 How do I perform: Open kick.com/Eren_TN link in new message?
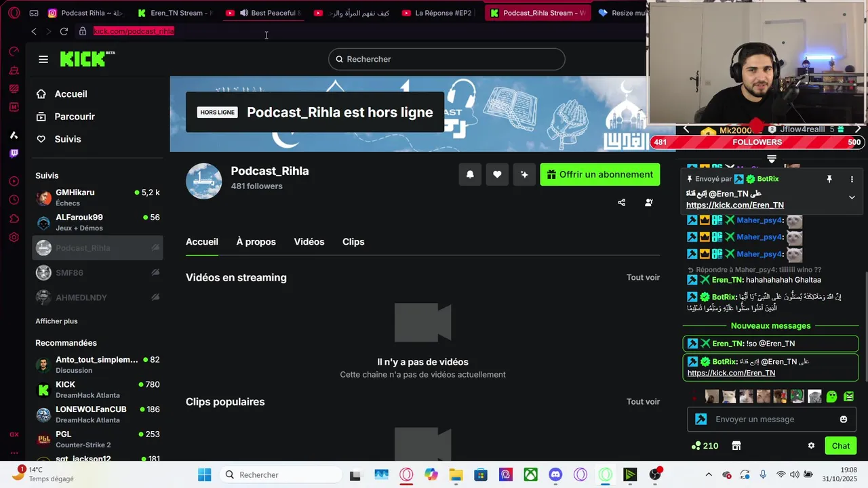(x=731, y=373)
